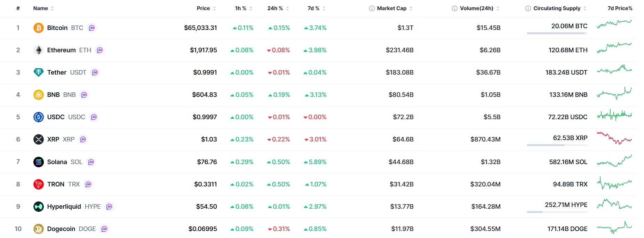The height and width of the screenshot is (238, 644).
Task: Sort by 24h % change
Action: tap(278, 8)
